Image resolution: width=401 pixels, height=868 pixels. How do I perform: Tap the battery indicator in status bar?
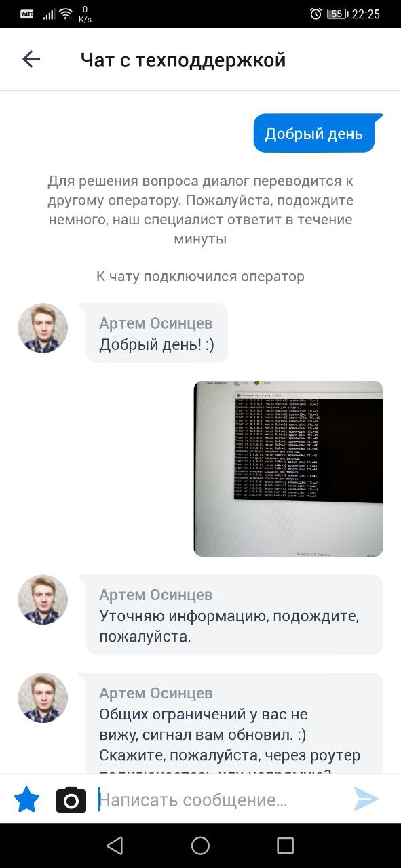tap(337, 14)
